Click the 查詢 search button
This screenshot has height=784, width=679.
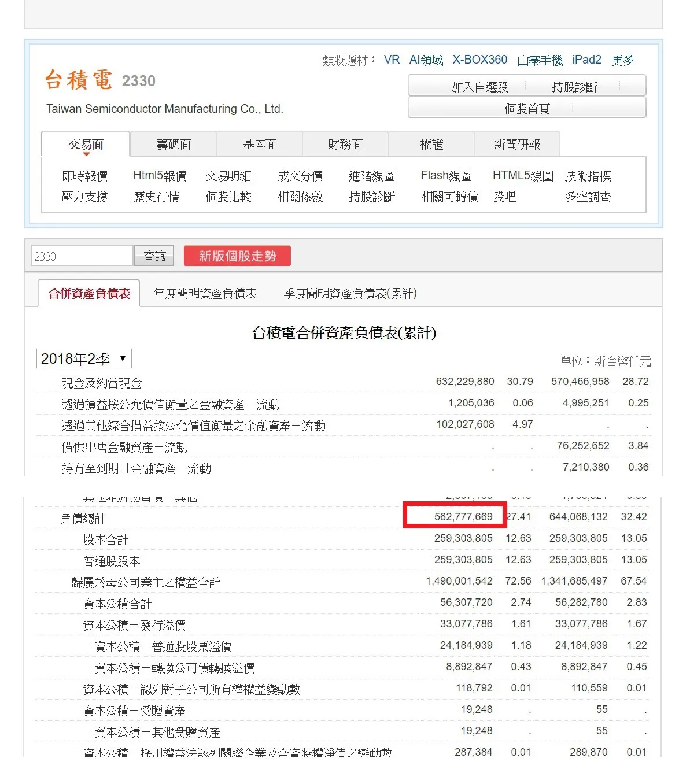[x=154, y=256]
